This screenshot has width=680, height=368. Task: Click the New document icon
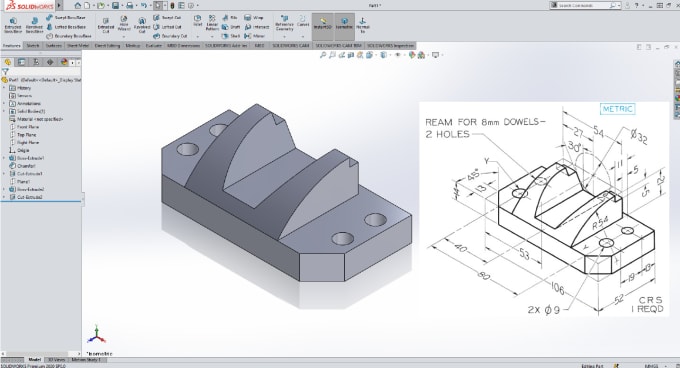pos(87,6)
